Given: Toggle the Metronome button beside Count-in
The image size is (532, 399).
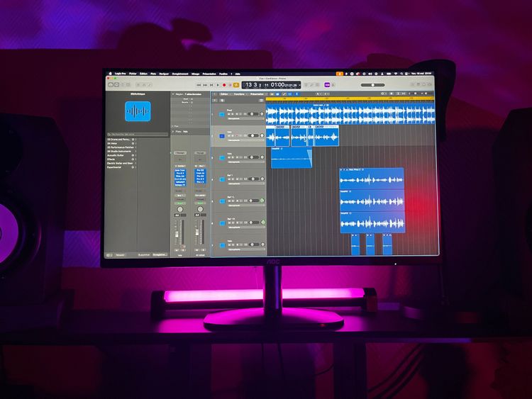Looking at the screenshot, I should point(333,85).
